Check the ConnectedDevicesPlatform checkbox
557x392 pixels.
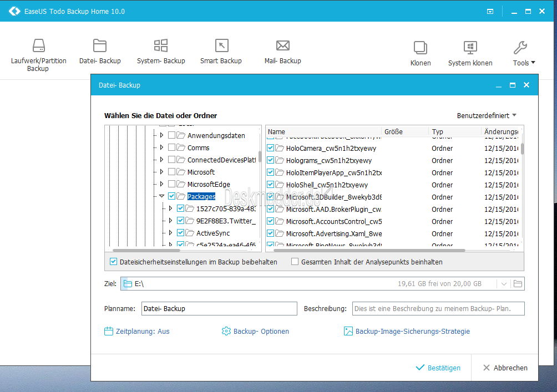tap(171, 160)
